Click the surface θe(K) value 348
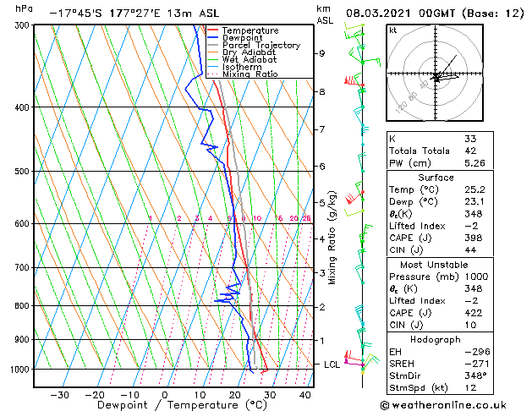The width and height of the screenshot is (532, 411). pyautogui.click(x=474, y=214)
